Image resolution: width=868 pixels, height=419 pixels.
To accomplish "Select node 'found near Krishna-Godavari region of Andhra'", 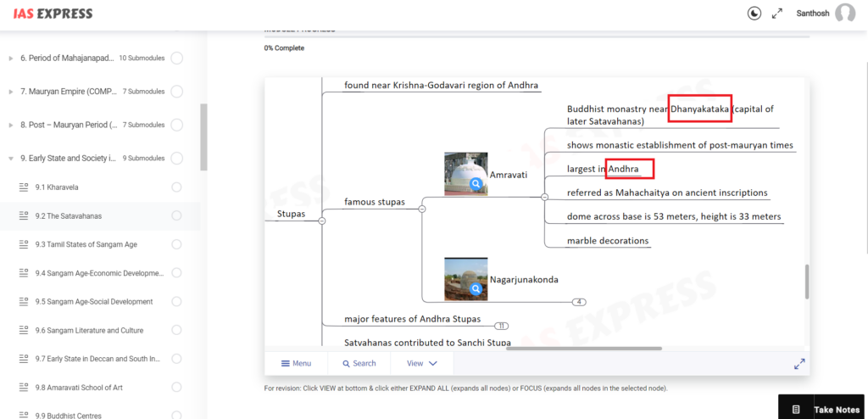I will click(x=441, y=86).
